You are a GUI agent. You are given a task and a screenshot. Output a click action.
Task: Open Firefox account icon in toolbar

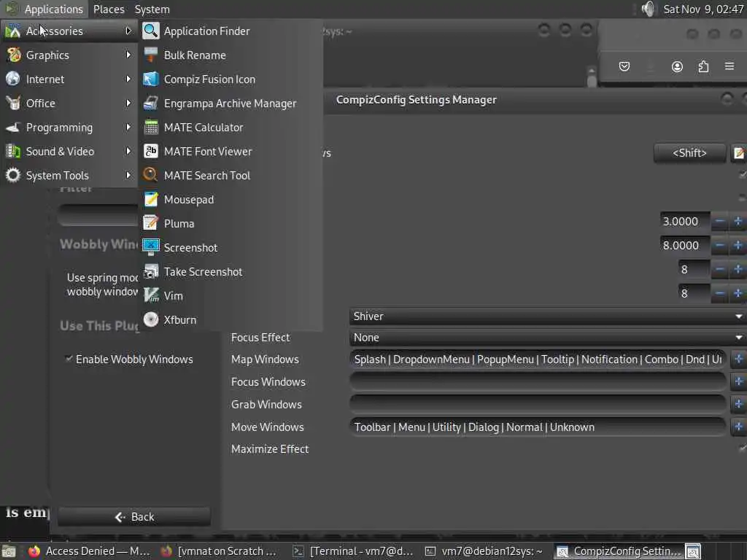coord(677,66)
